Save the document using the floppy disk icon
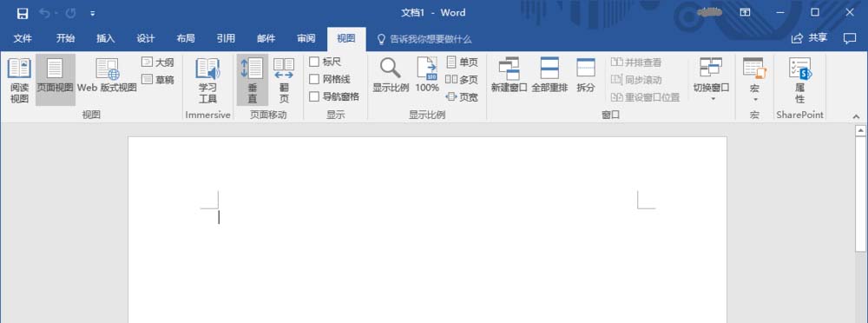868x323 pixels. tap(23, 13)
